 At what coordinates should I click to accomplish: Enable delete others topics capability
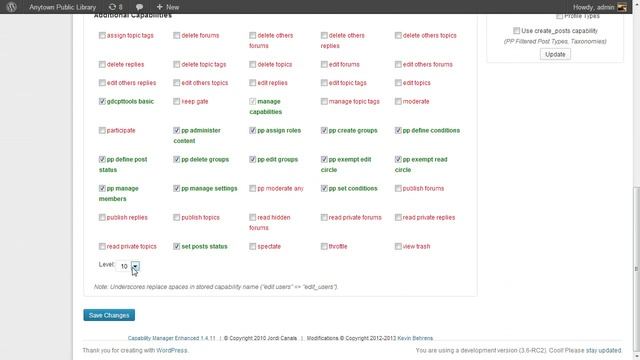pyautogui.click(x=398, y=36)
